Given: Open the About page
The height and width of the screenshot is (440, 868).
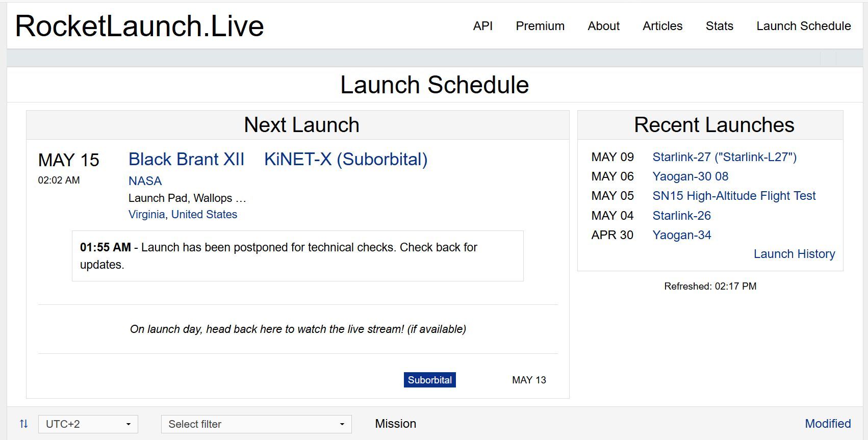Looking at the screenshot, I should 603,26.
